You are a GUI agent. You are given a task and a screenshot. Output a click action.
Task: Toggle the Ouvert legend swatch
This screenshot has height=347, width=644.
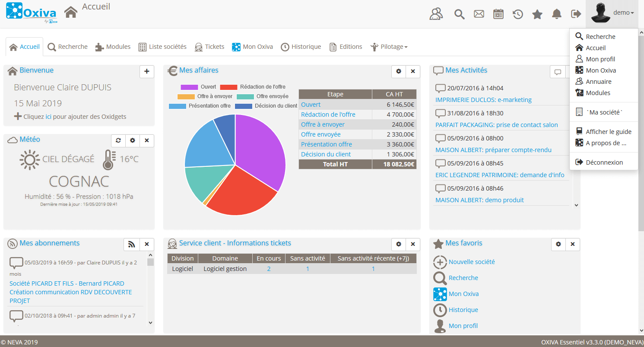tap(189, 87)
